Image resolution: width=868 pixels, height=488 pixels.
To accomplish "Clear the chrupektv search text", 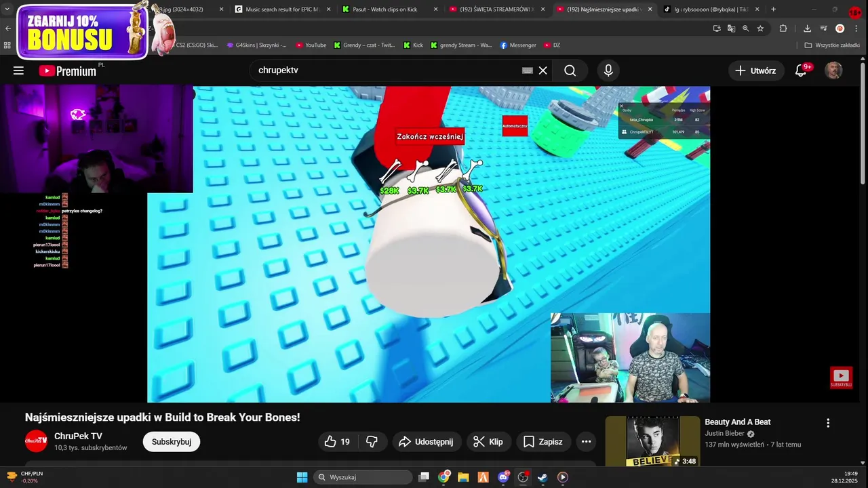I will point(543,70).
